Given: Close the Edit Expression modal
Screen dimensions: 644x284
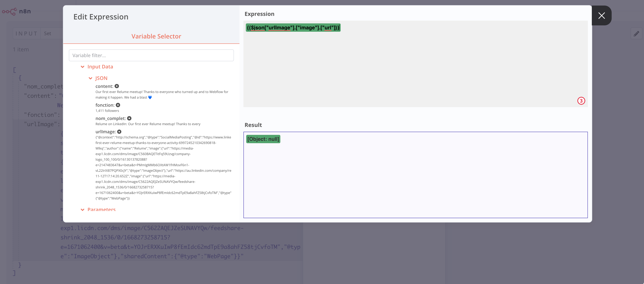Looking at the screenshot, I should click(602, 16).
